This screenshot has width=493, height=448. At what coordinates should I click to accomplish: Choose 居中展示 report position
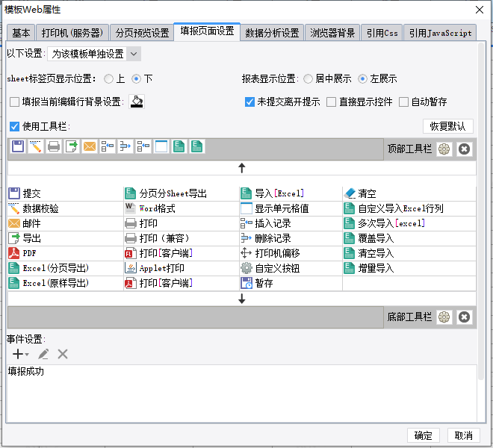(308, 78)
